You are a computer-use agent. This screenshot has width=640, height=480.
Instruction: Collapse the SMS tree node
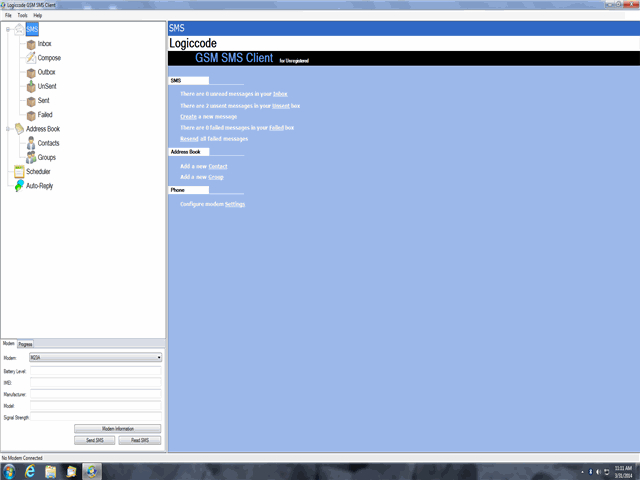tap(7, 30)
